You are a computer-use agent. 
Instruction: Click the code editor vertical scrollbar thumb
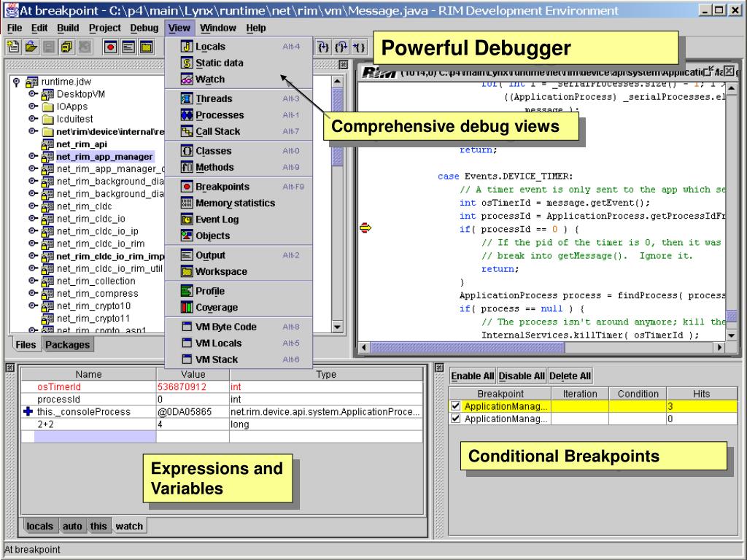point(732,316)
